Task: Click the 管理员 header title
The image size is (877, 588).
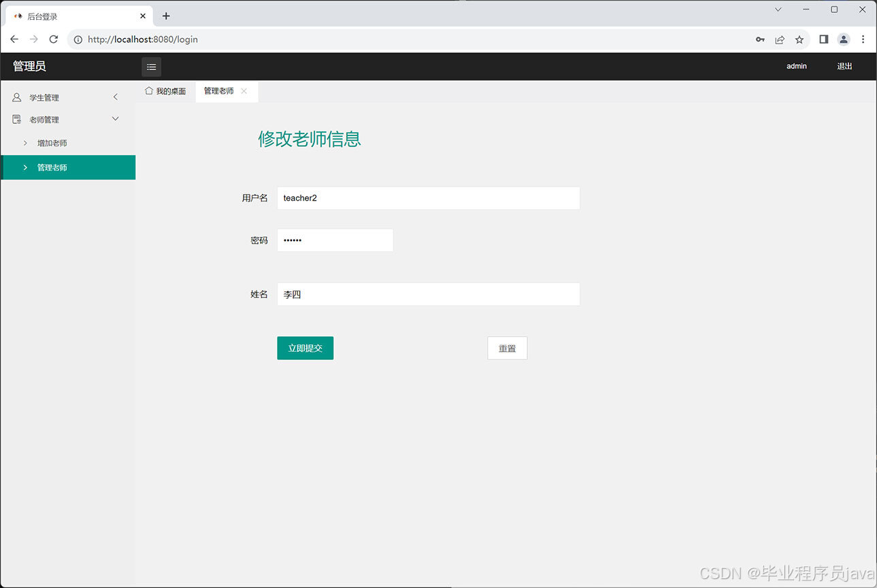Action: pos(29,66)
